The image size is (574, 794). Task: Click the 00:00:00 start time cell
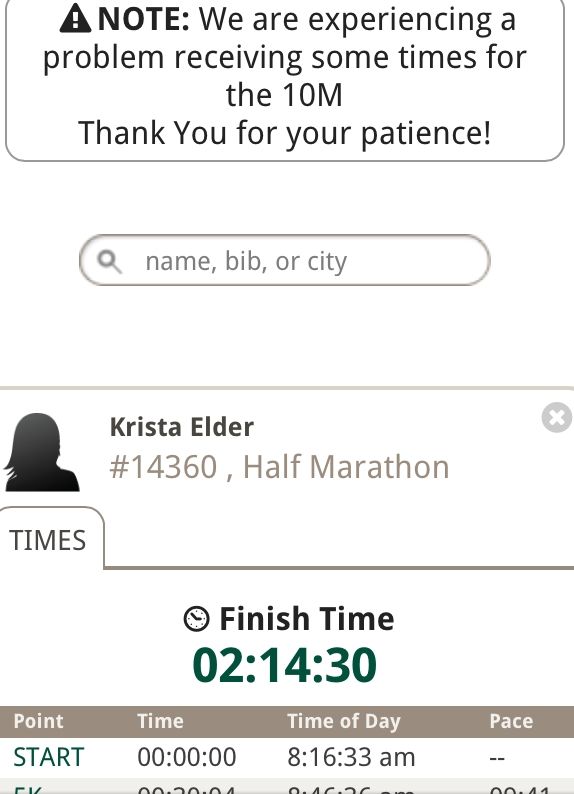187,758
